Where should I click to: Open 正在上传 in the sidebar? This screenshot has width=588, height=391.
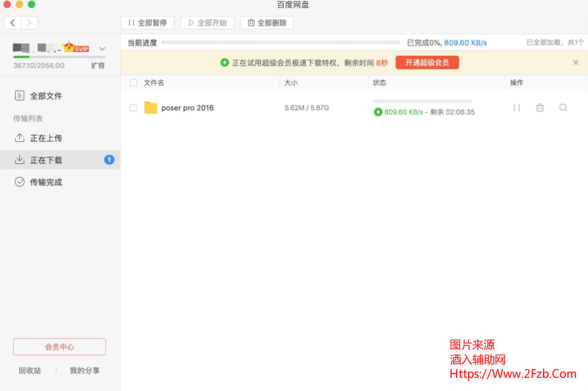click(46, 138)
